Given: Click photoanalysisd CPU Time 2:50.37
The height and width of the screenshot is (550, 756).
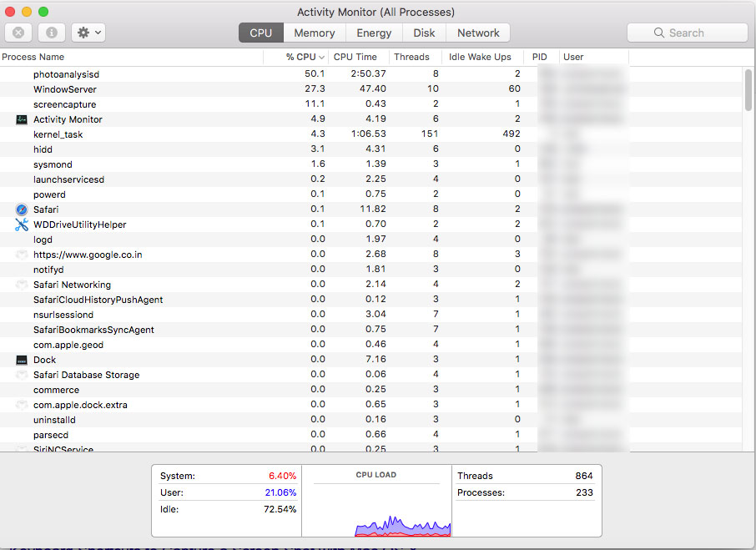Looking at the screenshot, I should tap(368, 73).
